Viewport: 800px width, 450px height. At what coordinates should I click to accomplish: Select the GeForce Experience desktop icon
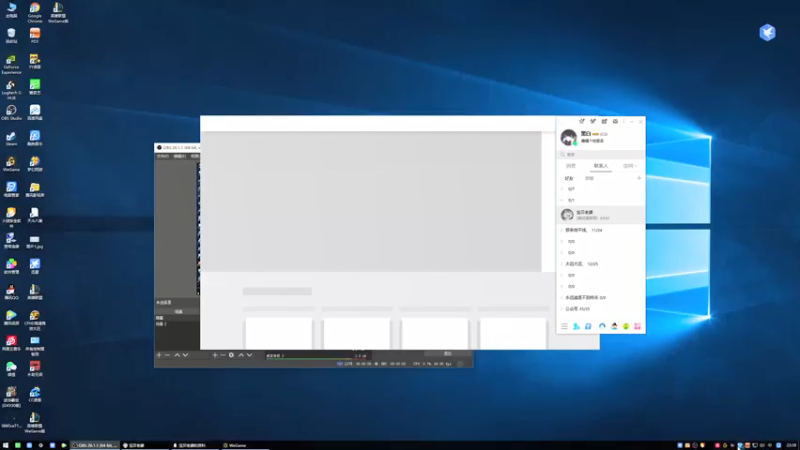(x=11, y=64)
